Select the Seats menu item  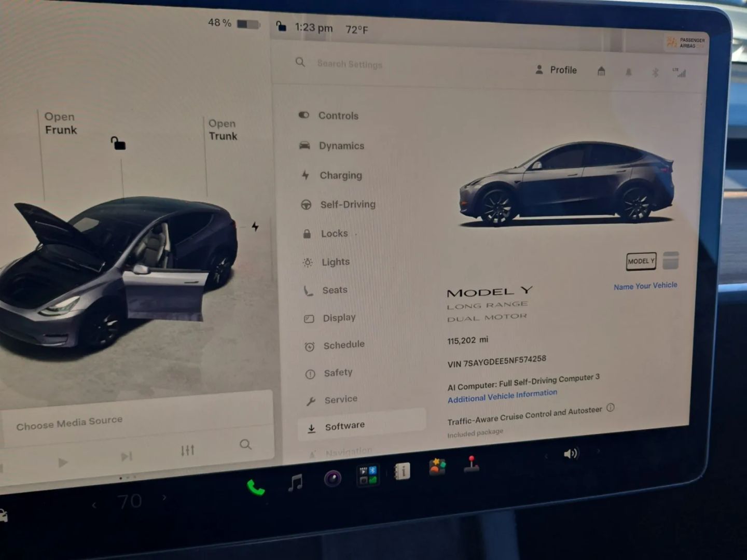[325, 290]
